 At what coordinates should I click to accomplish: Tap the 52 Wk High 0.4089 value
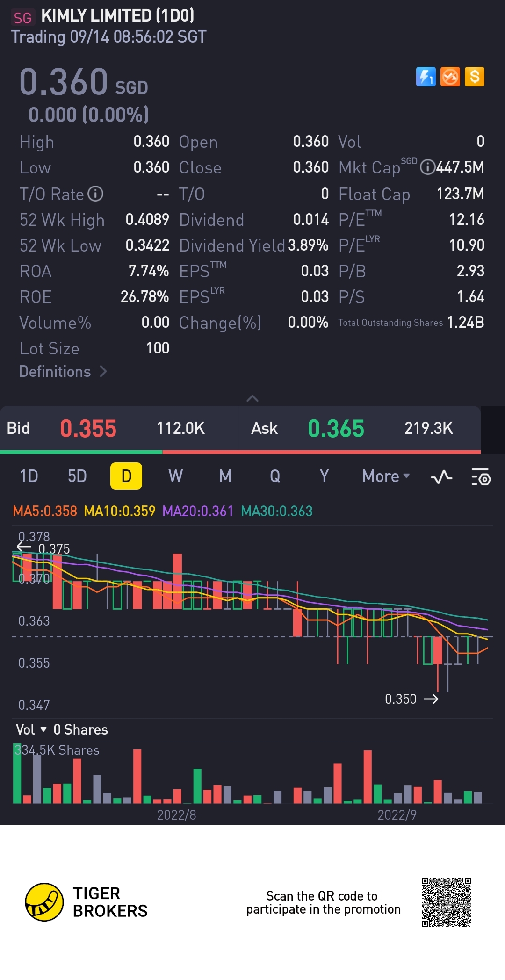pos(147,219)
